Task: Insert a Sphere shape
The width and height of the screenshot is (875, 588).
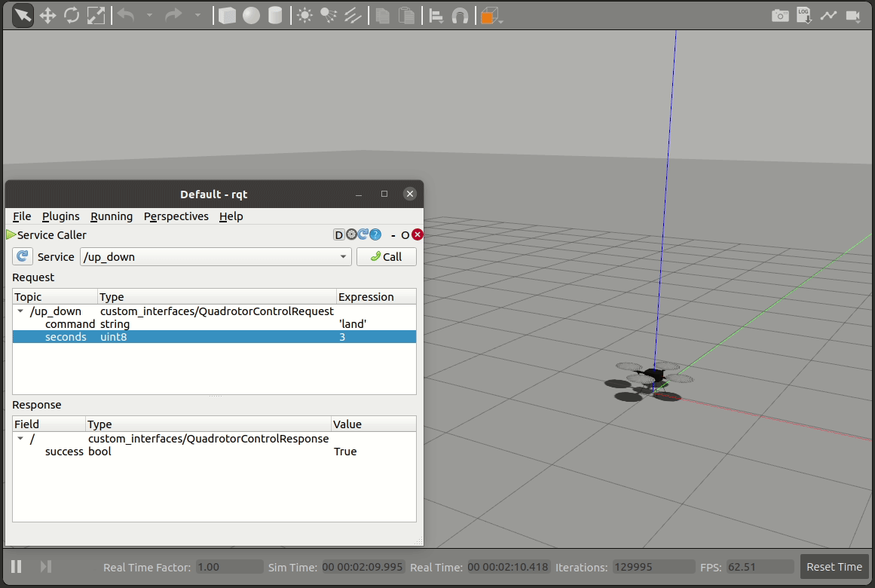Action: [251, 16]
